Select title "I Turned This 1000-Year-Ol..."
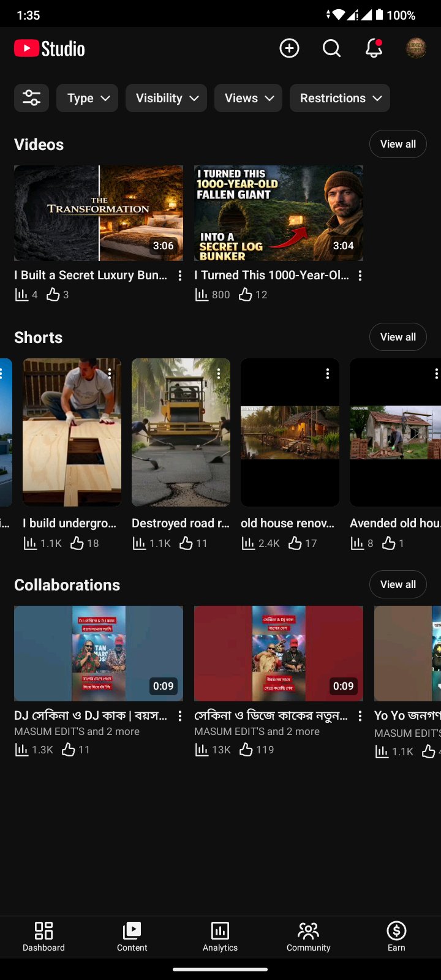The image size is (441, 980). click(x=271, y=275)
